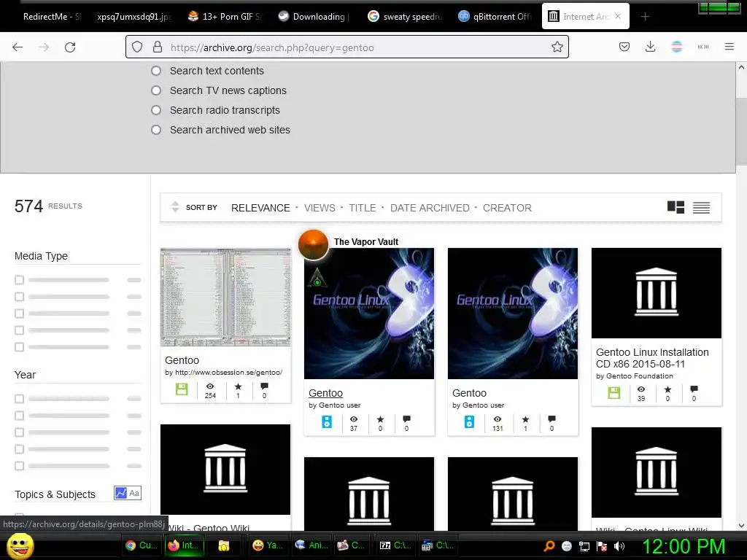The width and height of the screenshot is (747, 560).
Task: Switch to list view
Action: tap(701, 208)
